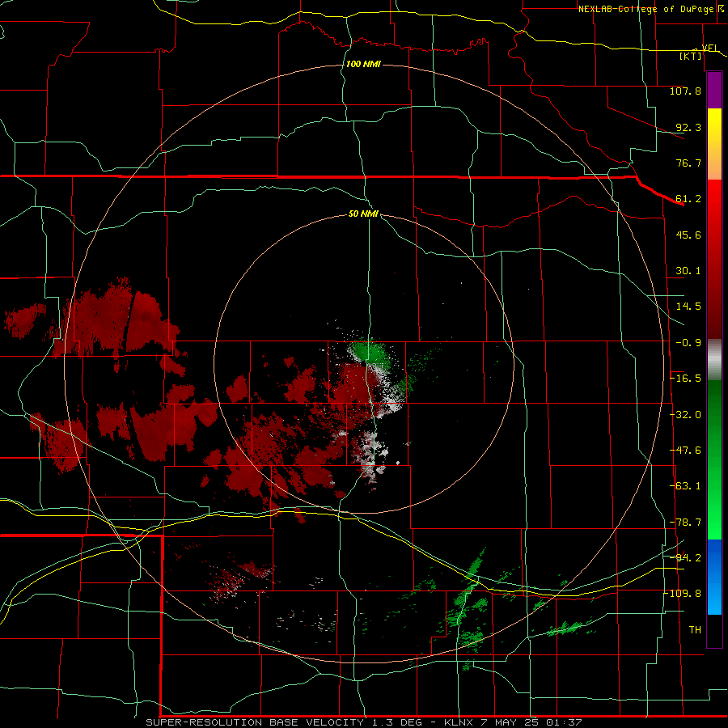Image resolution: width=728 pixels, height=728 pixels.
Task: Pick the purple segment of the color bar
Action: tap(714, 90)
